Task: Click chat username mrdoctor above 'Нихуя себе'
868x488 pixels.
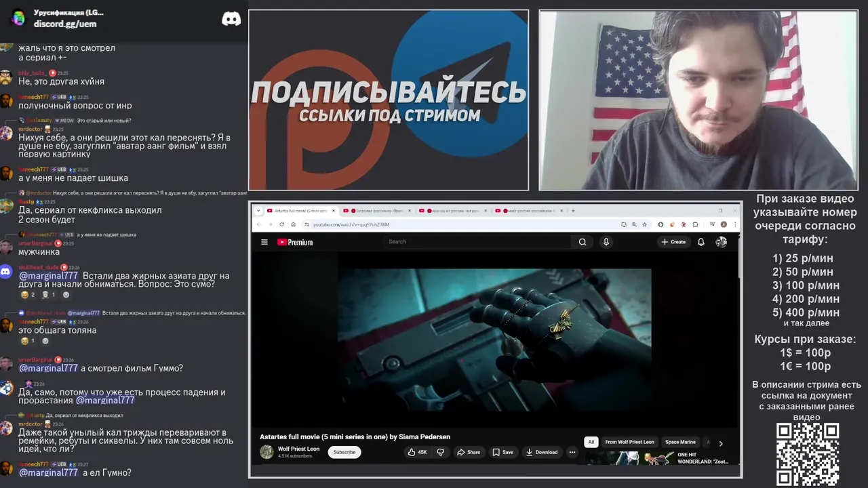Action: coord(31,129)
